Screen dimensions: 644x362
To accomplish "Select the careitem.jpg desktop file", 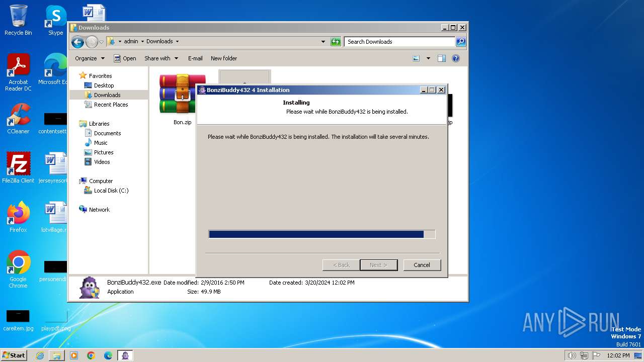I will click(18, 320).
